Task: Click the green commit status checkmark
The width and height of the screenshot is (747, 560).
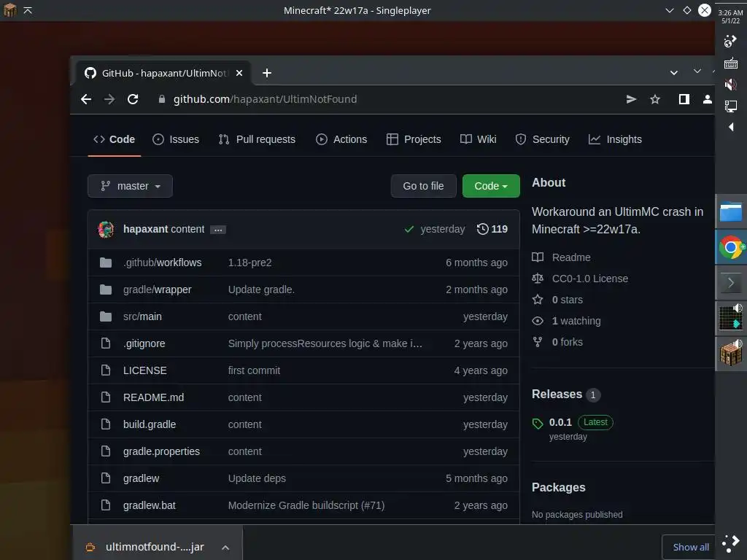Action: [x=409, y=229]
